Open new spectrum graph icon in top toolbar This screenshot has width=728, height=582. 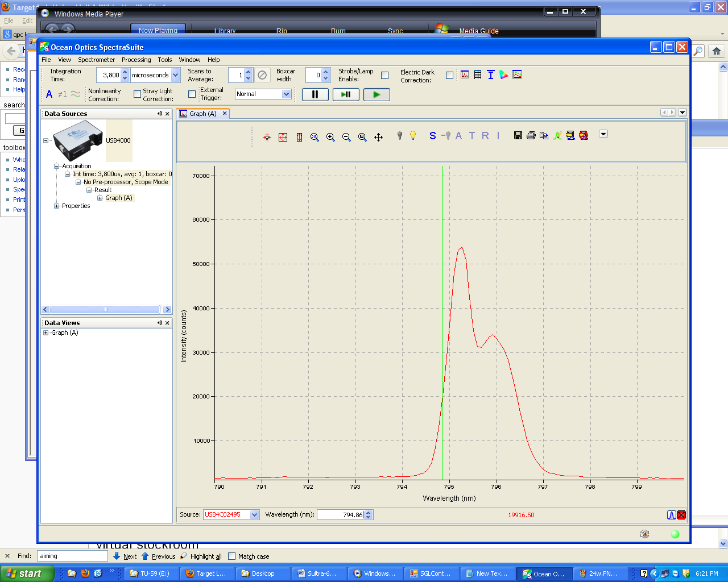click(x=465, y=74)
